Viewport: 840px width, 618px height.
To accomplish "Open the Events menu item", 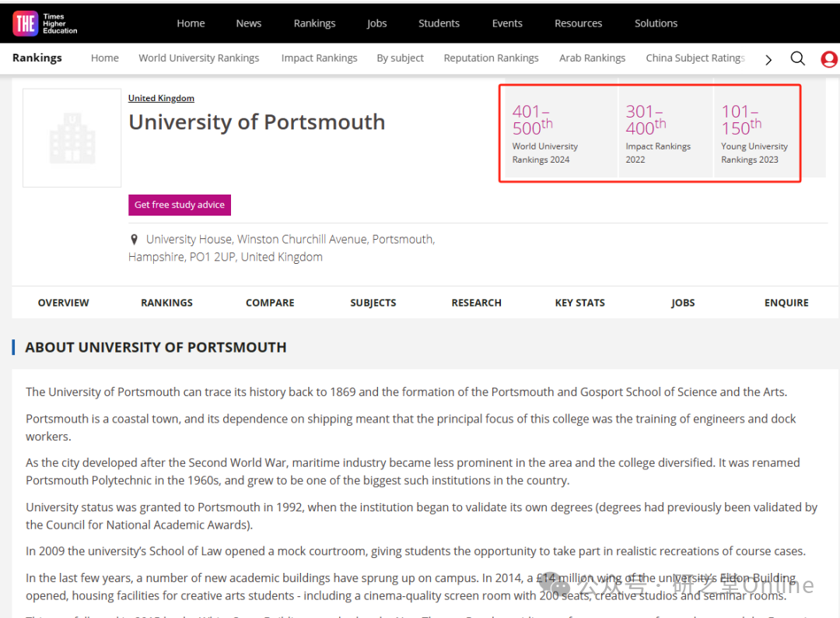I will [507, 23].
